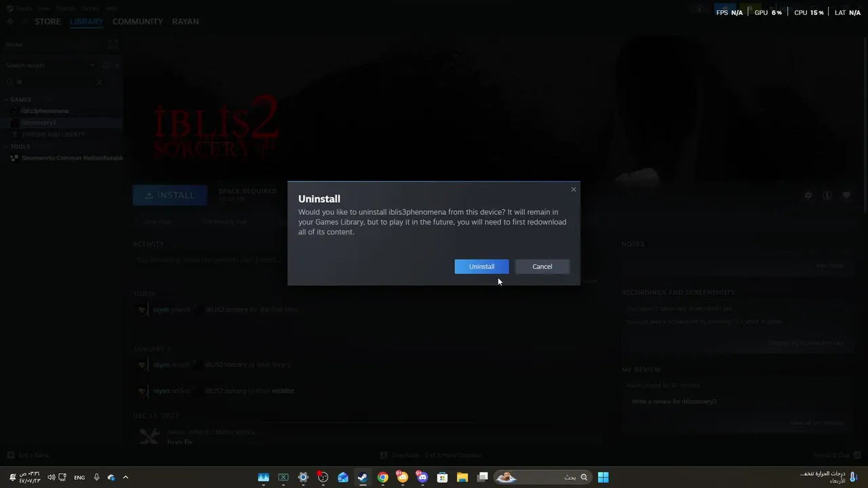Open the performance monitor taskbar icon
868x488 pixels.
click(x=264, y=477)
